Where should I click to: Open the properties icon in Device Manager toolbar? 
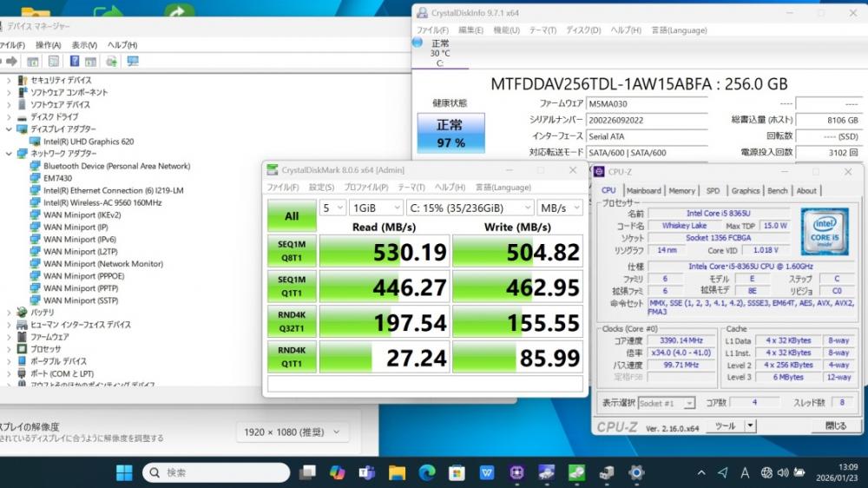tap(54, 61)
